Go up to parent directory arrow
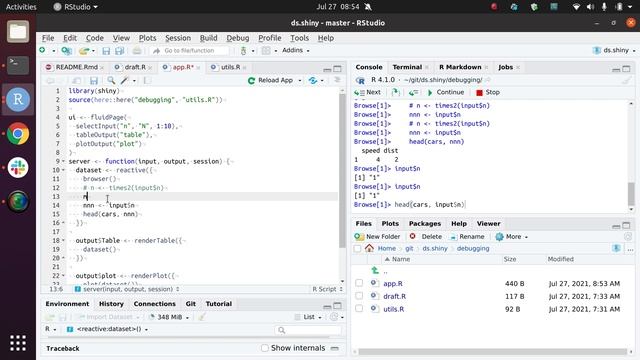640x360 pixels. (375, 270)
